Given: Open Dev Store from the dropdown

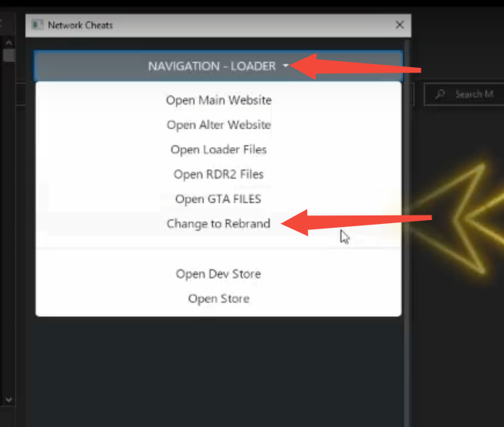Looking at the screenshot, I should 218,274.
